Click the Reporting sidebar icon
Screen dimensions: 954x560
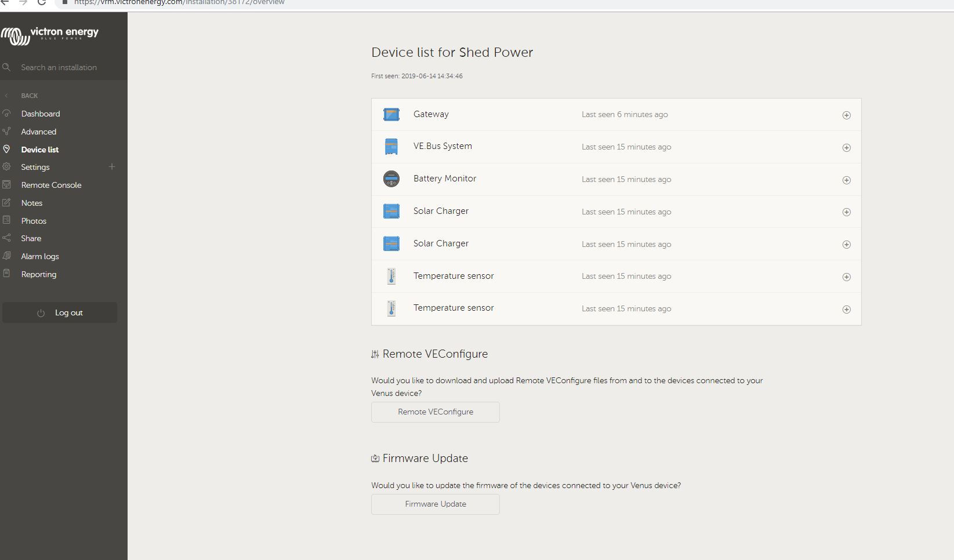[6, 274]
